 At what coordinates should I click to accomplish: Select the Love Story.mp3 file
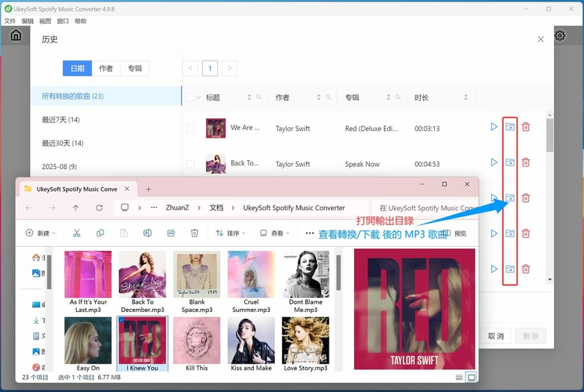[305, 344]
